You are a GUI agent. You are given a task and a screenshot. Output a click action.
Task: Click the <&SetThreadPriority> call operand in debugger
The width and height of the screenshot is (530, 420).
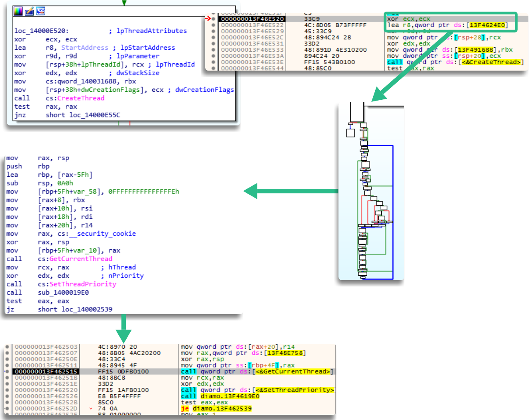(295, 390)
